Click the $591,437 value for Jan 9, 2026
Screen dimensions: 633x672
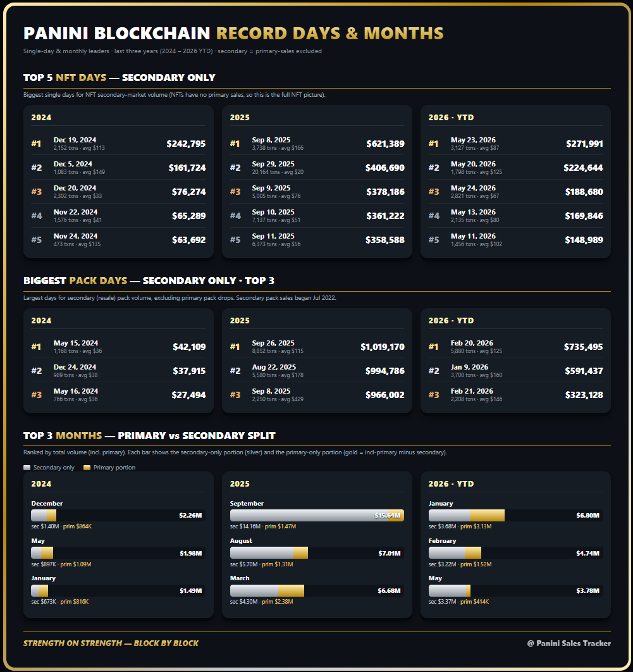(584, 371)
